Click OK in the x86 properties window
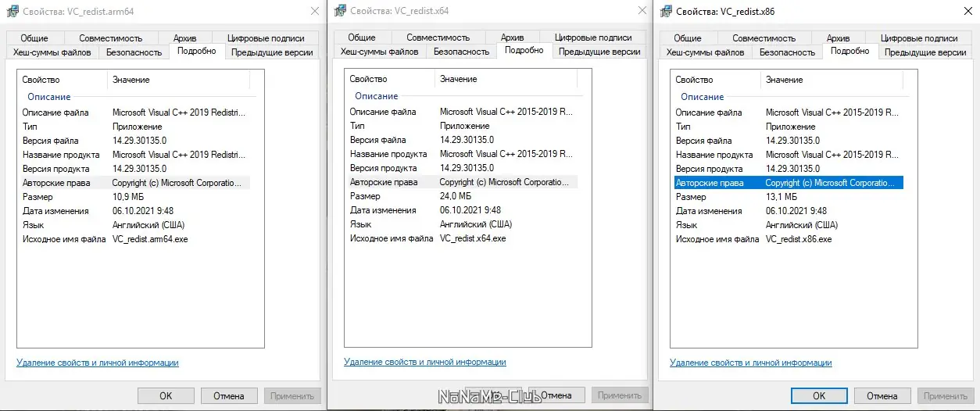The width and height of the screenshot is (980, 411). coord(819,396)
